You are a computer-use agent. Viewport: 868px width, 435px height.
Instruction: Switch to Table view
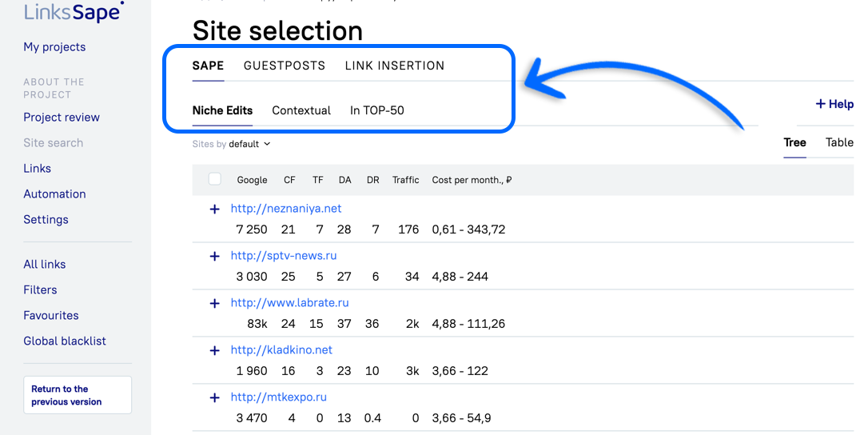[x=839, y=142]
